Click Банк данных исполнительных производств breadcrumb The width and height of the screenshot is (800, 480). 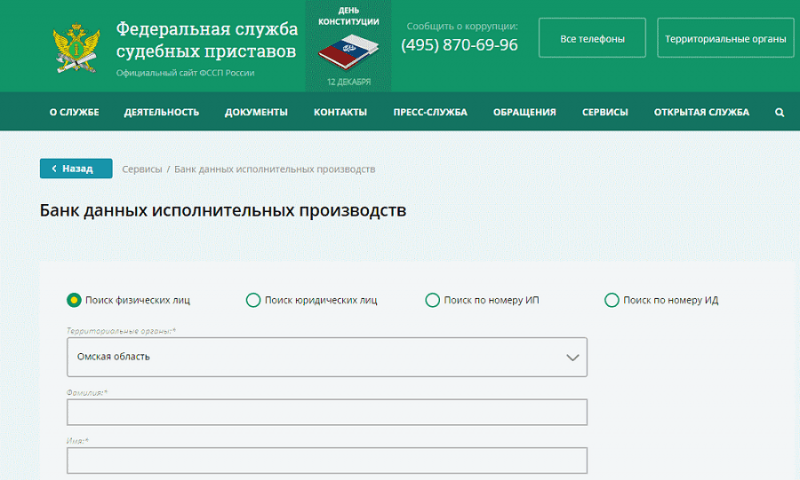click(x=274, y=169)
